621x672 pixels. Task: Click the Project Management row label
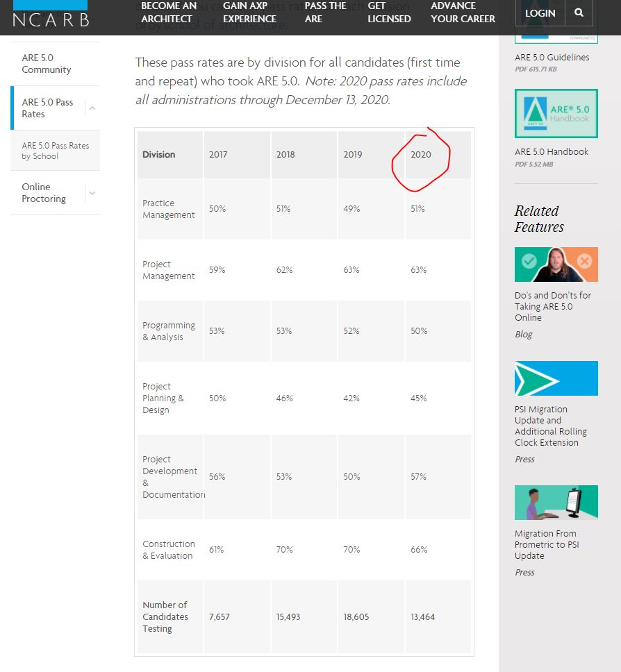pyautogui.click(x=169, y=270)
